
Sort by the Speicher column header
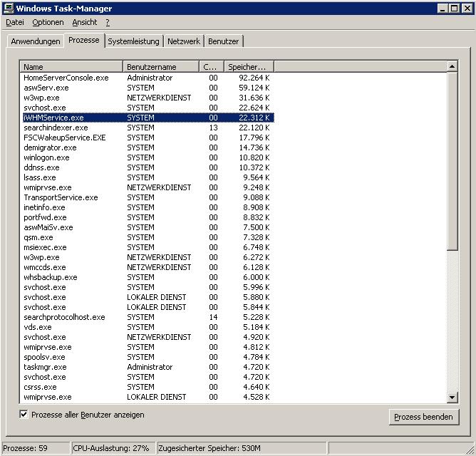point(249,67)
